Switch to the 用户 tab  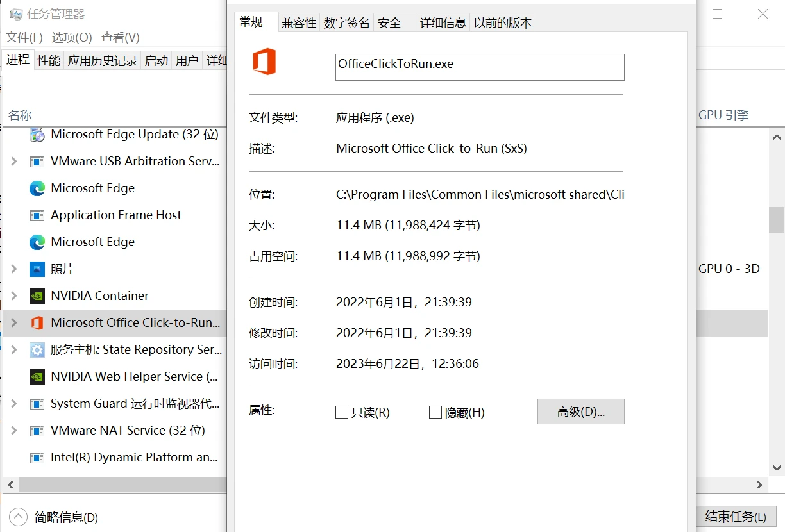tap(187, 60)
